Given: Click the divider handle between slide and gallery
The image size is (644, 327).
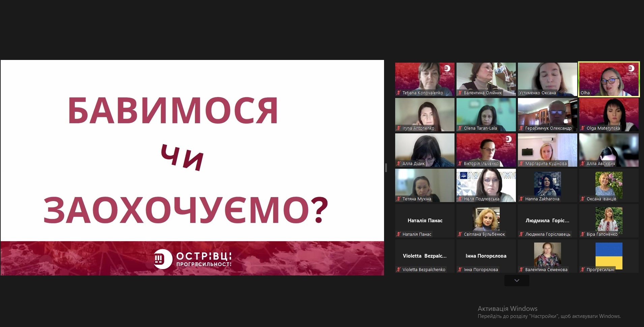Looking at the screenshot, I should (x=386, y=167).
